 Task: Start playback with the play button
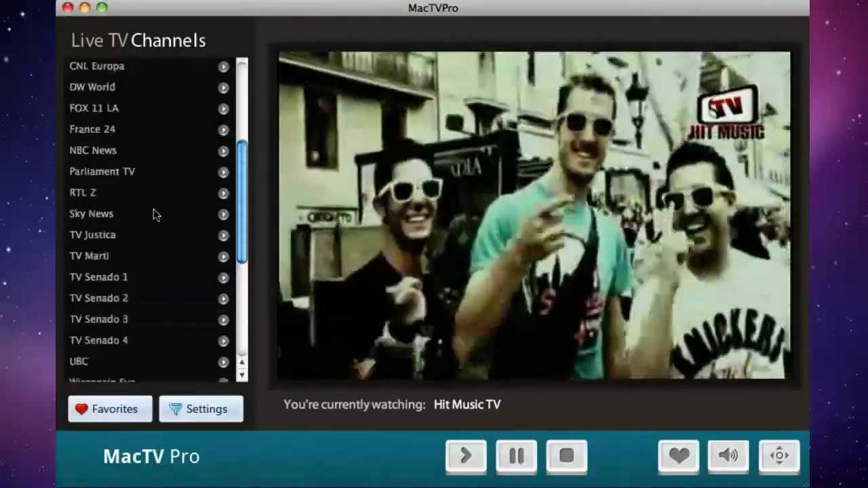coord(466,456)
